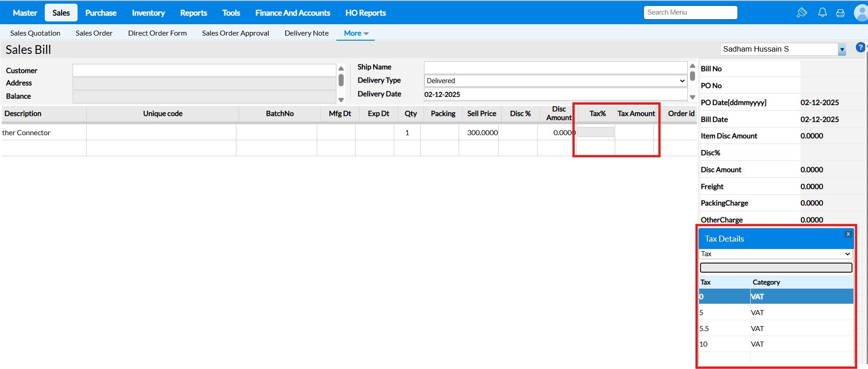Click the pin/tools icon in header
This screenshot has width=868, height=369.
(802, 13)
